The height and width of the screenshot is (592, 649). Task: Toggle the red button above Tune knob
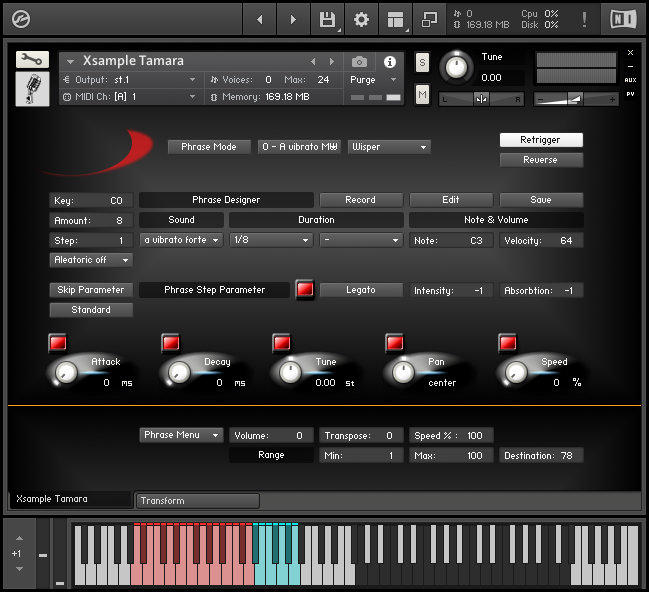point(282,343)
